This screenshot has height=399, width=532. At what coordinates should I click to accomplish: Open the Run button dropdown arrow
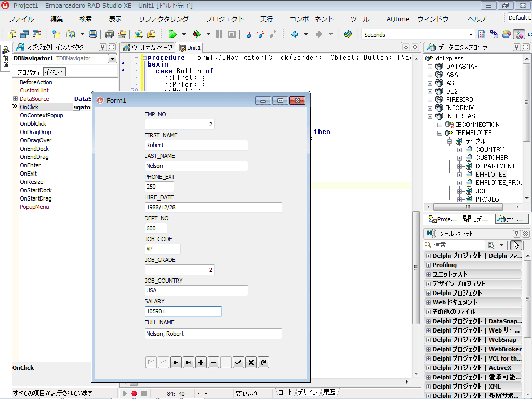coord(184,34)
